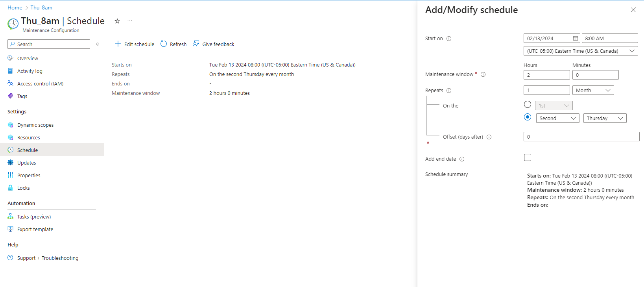The height and width of the screenshot is (287, 644).
Task: Open the more options ellipsis
Action: point(130,21)
